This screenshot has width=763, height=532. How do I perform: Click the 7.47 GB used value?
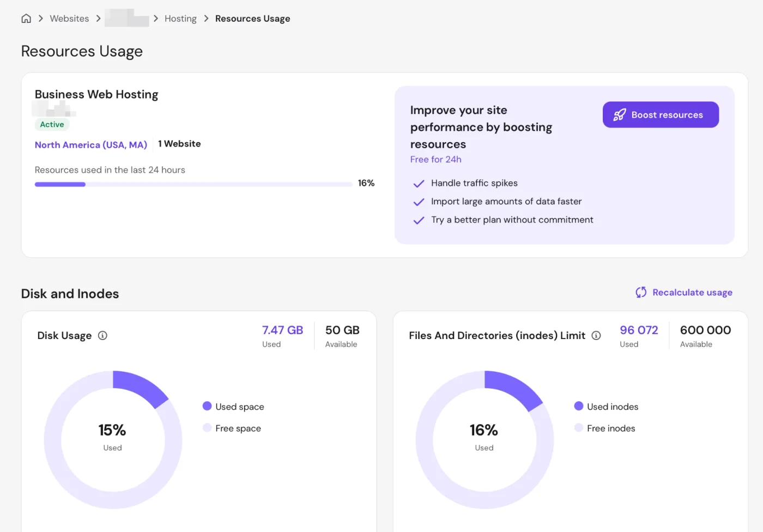coord(282,330)
